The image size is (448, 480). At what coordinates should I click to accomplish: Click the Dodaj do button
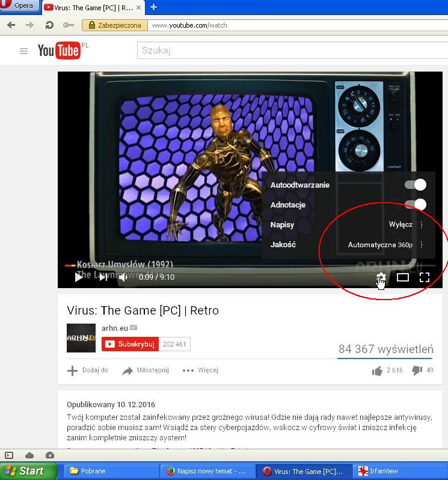(88, 370)
